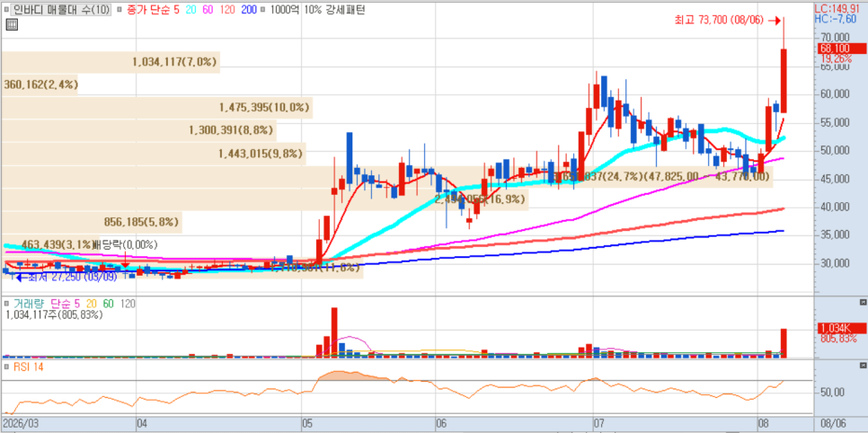Click the red 68,100 current price tag
This screenshot has width=868, height=433.
(x=841, y=49)
